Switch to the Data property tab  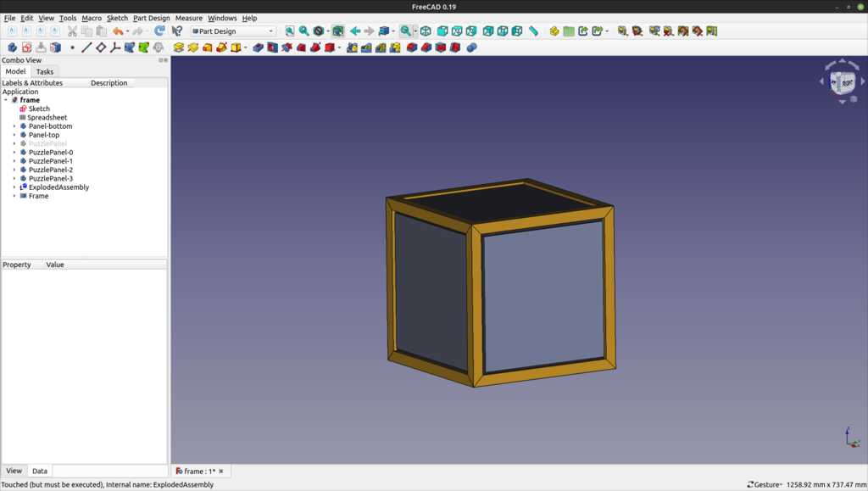[40, 471]
